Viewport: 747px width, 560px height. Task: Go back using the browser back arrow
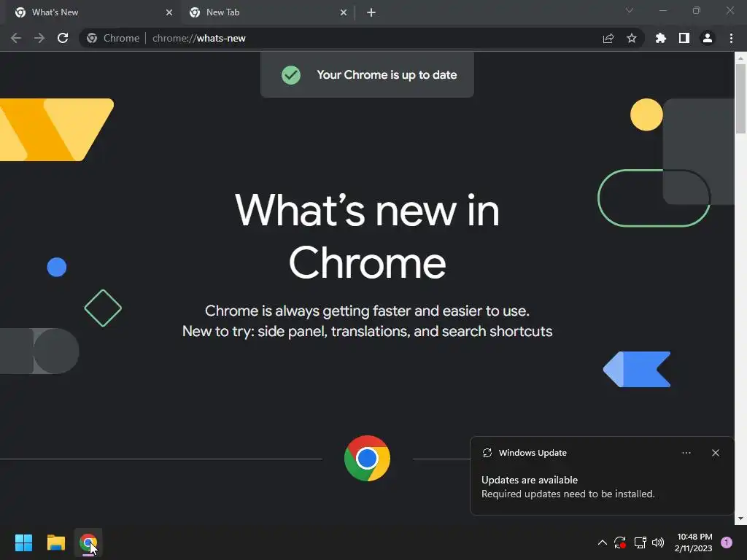(x=16, y=38)
